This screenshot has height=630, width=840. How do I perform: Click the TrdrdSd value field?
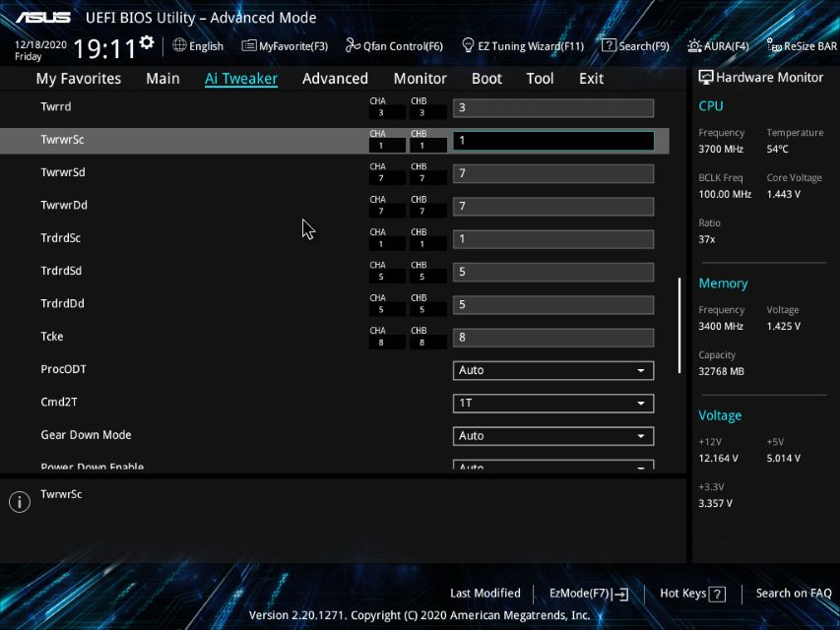pyautogui.click(x=552, y=272)
